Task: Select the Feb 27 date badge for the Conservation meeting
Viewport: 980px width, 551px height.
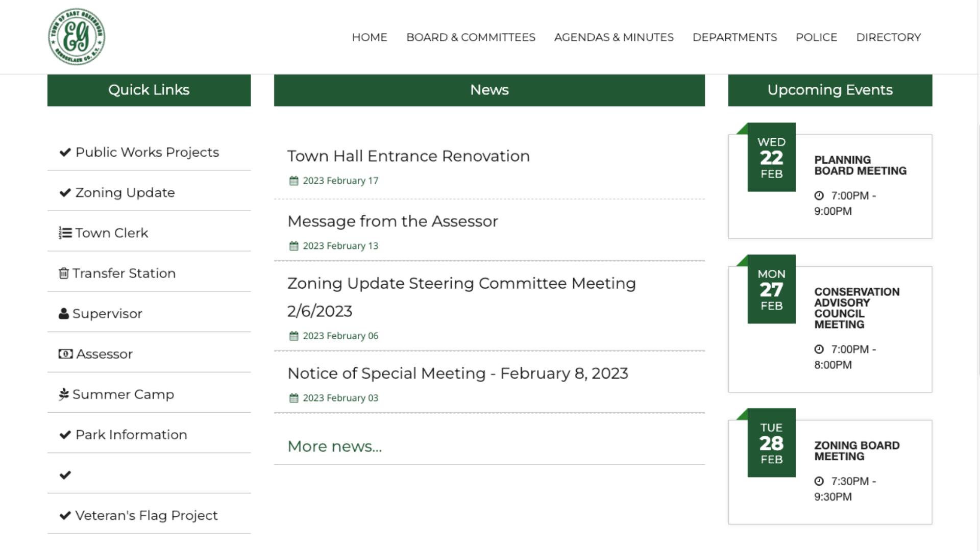Action: pyautogui.click(x=771, y=289)
